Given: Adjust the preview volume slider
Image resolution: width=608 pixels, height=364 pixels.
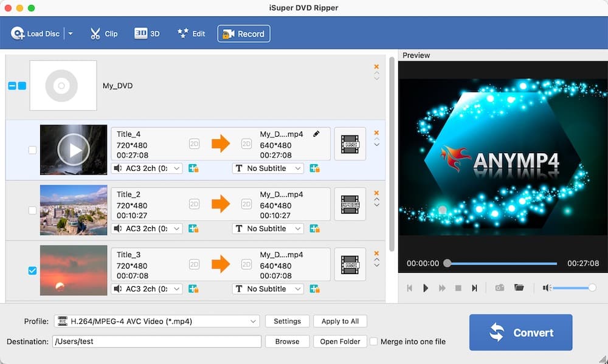Looking at the screenshot, I should [575, 287].
